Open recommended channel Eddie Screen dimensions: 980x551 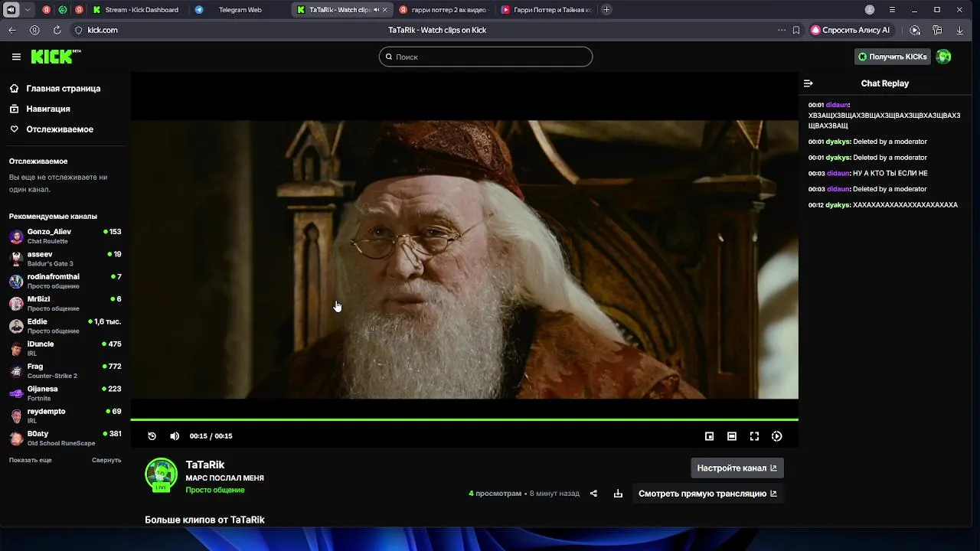[65, 326]
